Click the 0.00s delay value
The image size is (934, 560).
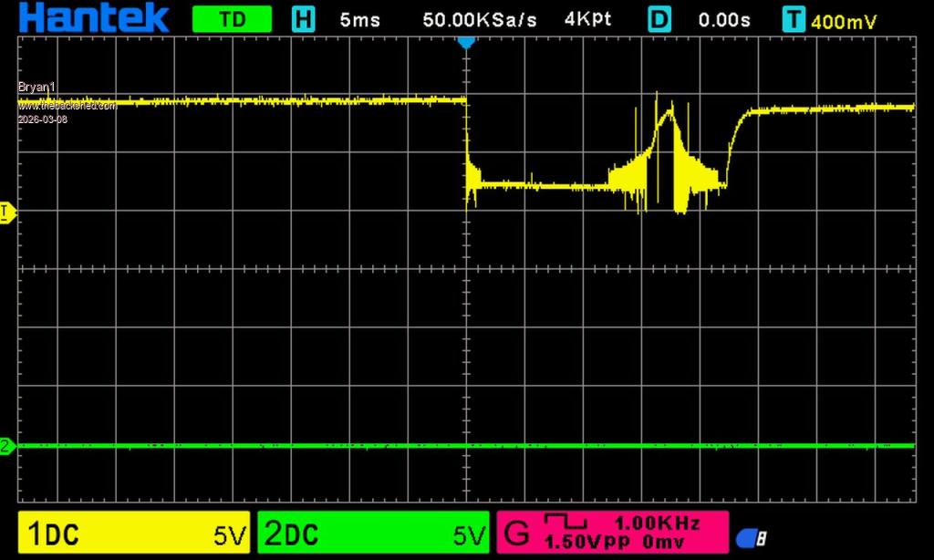pyautogui.click(x=723, y=19)
